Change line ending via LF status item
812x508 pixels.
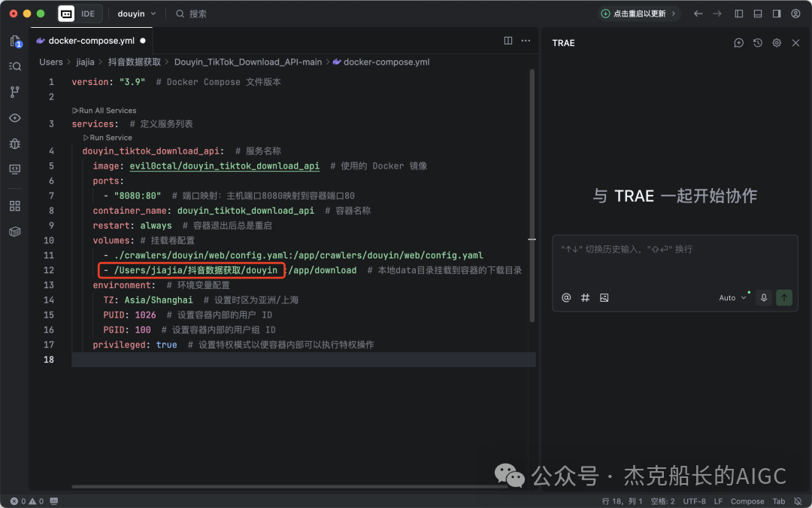coord(718,501)
